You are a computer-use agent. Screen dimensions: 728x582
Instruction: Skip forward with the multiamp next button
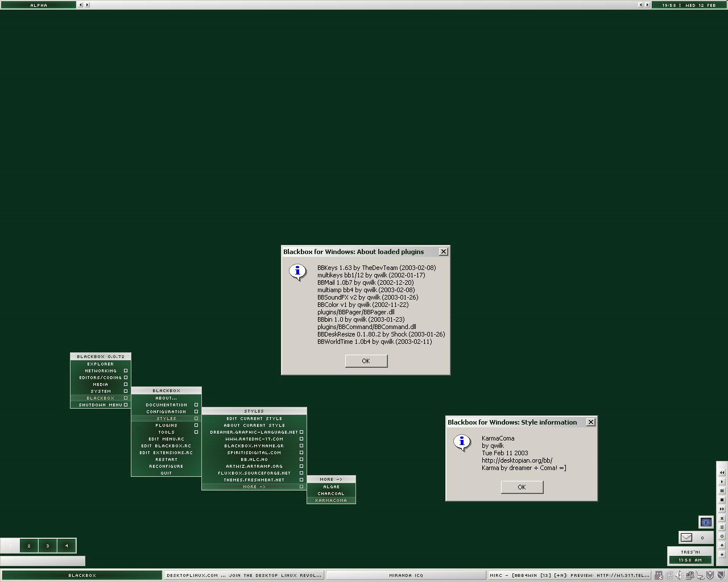(722, 509)
